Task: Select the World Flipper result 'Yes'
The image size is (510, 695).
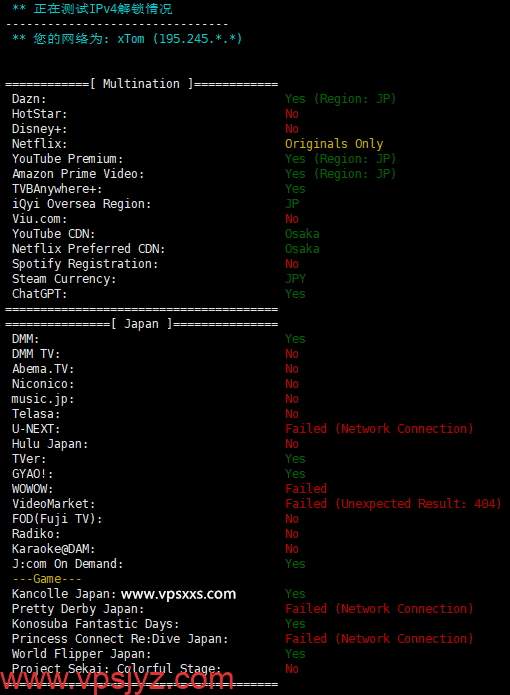Action: click(x=296, y=654)
